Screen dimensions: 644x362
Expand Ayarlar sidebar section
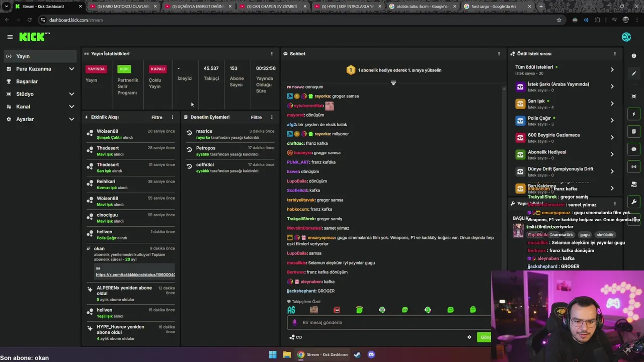pos(71,119)
